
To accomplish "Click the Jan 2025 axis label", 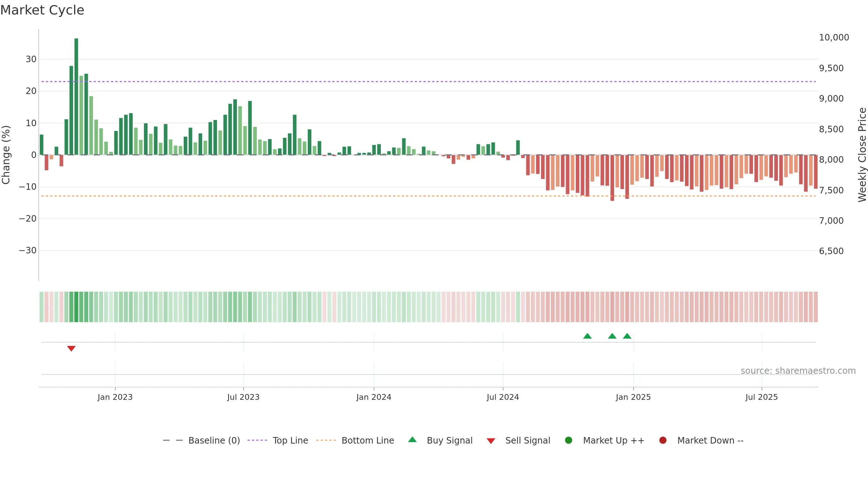I will click(x=633, y=397).
